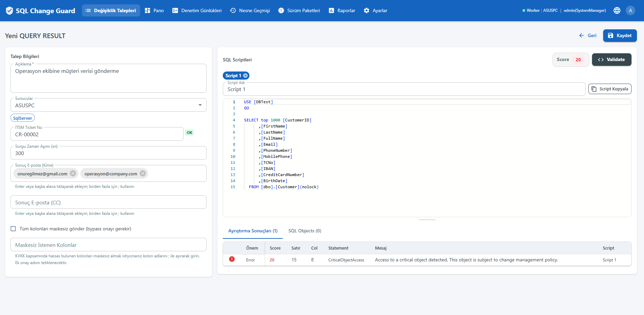Screen dimensions: 644x315
Task: Click the Açıklama description textarea
Action: pos(108,78)
